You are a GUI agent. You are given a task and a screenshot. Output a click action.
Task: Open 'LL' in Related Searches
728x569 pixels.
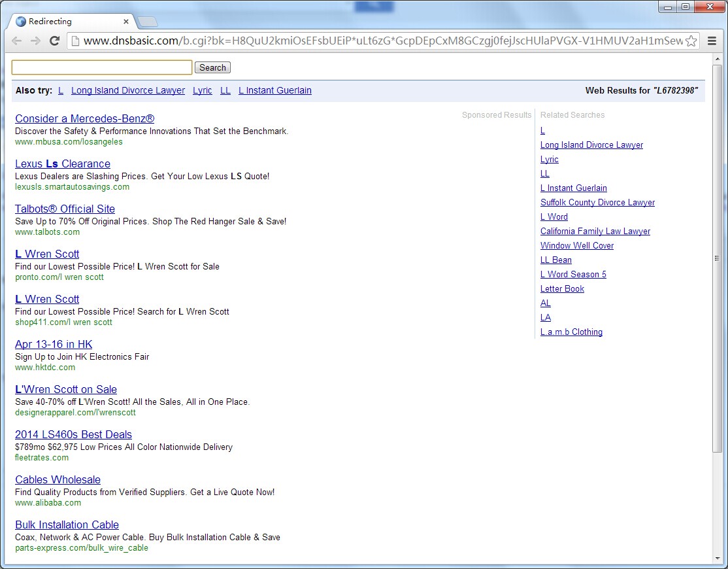[545, 174]
